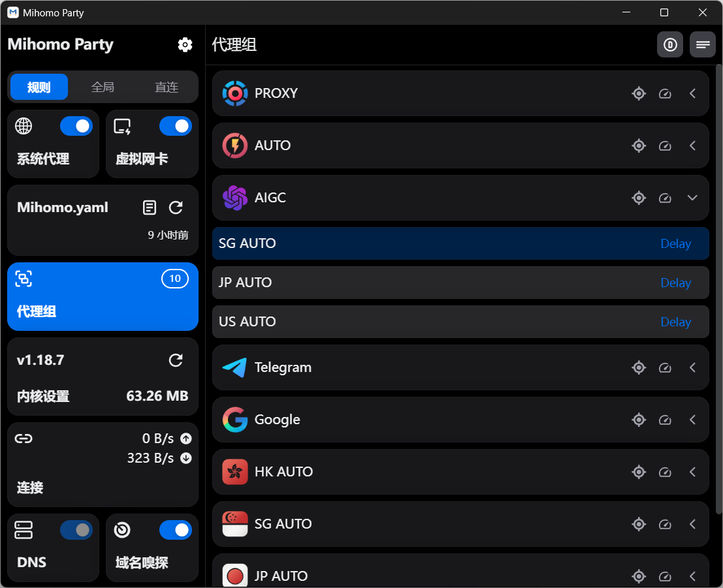This screenshot has height=588, width=723.
Task: Run the speed test for AUTO group
Action: (x=665, y=146)
